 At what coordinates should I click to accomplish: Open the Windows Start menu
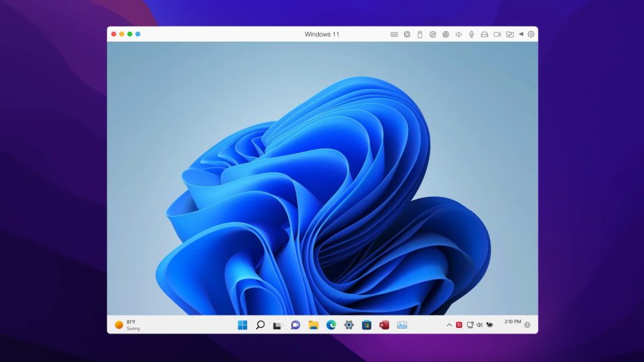(x=242, y=325)
